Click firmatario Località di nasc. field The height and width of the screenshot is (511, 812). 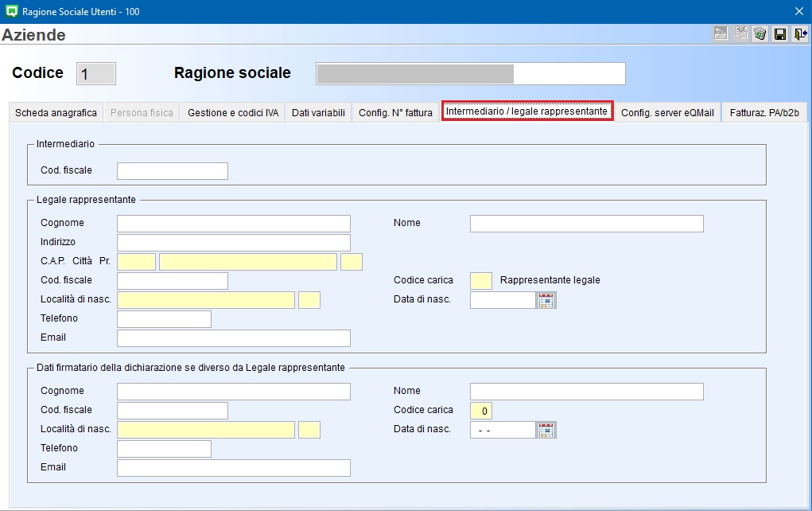(x=206, y=430)
